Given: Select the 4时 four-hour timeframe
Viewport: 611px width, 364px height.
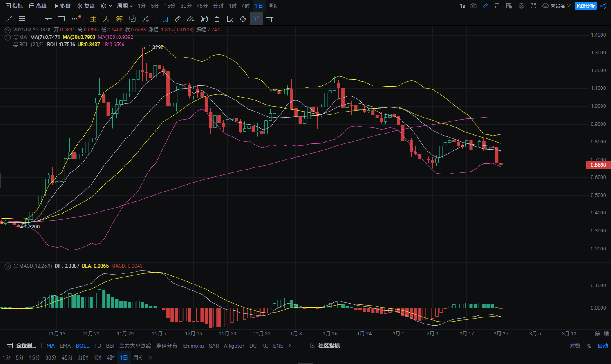Looking at the screenshot, I should point(246,6).
